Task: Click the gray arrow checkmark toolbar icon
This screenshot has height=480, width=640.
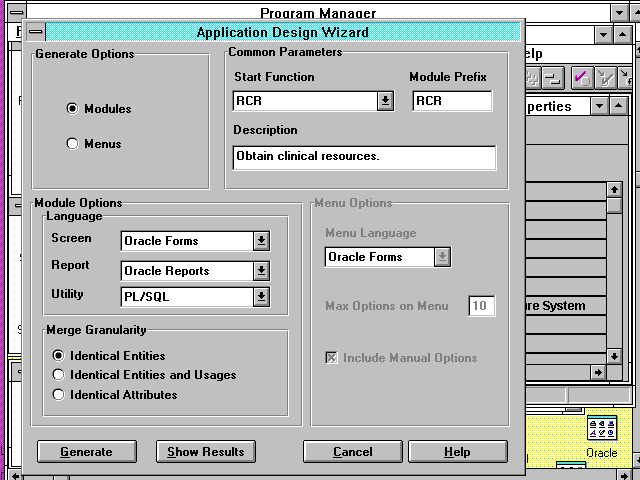Action: [605, 78]
